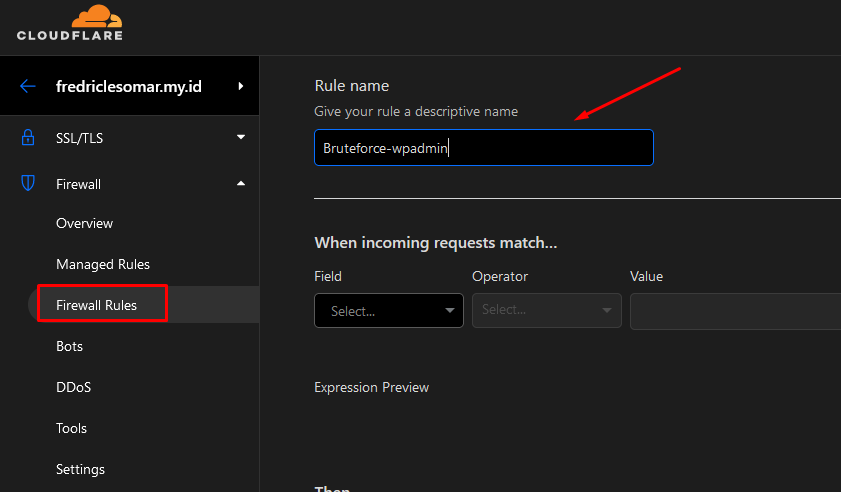Click the SSL/TLS sidebar label
Screen dimensions: 841x492
pyautogui.click(x=80, y=138)
